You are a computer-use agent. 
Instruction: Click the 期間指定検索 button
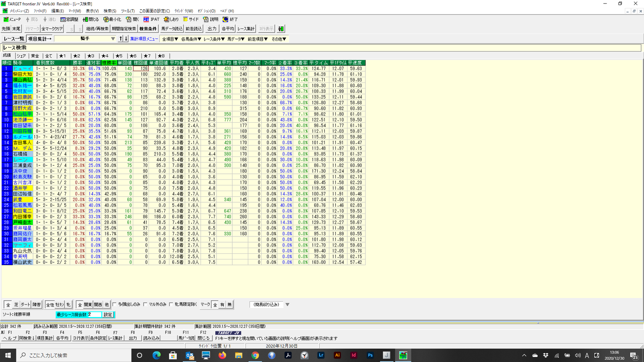pyautogui.click(x=124, y=29)
